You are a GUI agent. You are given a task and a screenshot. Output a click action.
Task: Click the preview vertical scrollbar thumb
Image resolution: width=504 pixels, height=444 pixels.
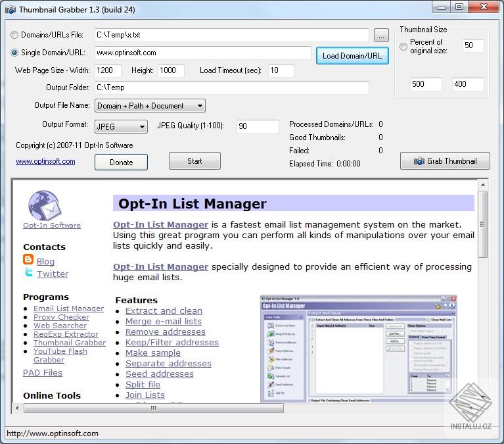(483, 224)
